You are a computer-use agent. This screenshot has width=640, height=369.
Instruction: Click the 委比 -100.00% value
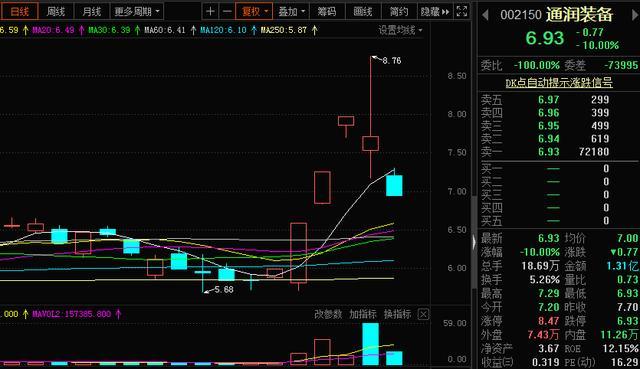pos(537,65)
